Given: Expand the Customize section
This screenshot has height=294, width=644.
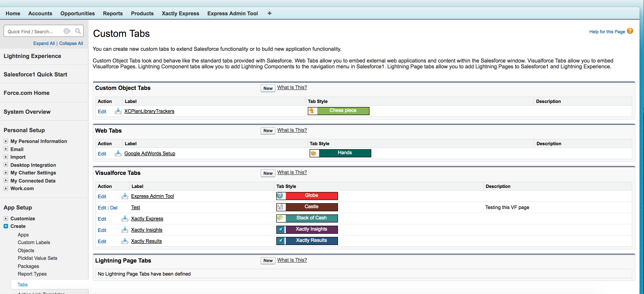Looking at the screenshot, I should coord(6,218).
